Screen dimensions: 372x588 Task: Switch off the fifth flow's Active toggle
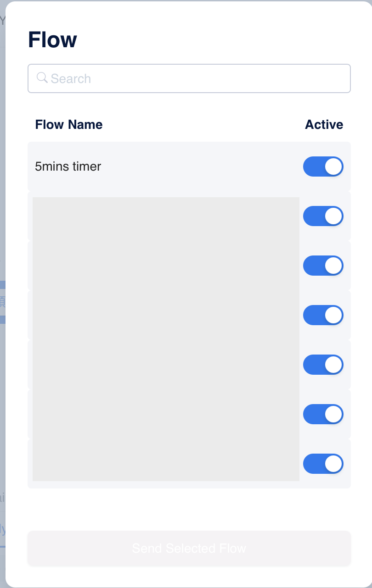tap(323, 365)
